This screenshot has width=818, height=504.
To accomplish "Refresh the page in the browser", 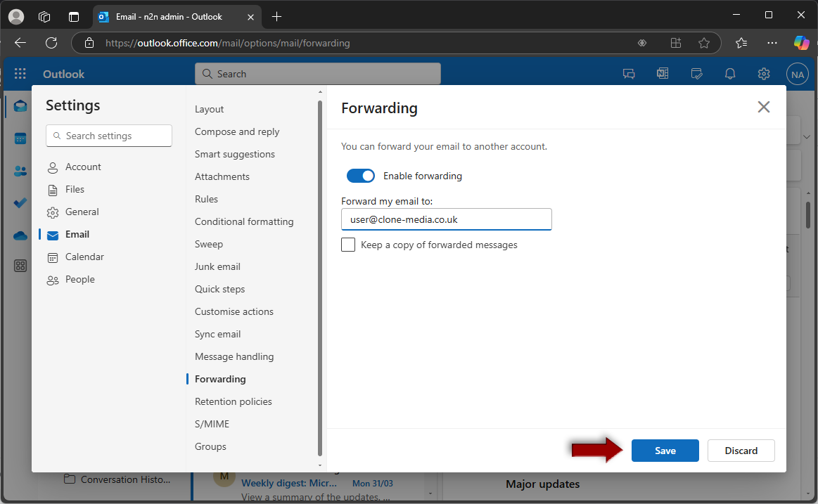I will 51,43.
